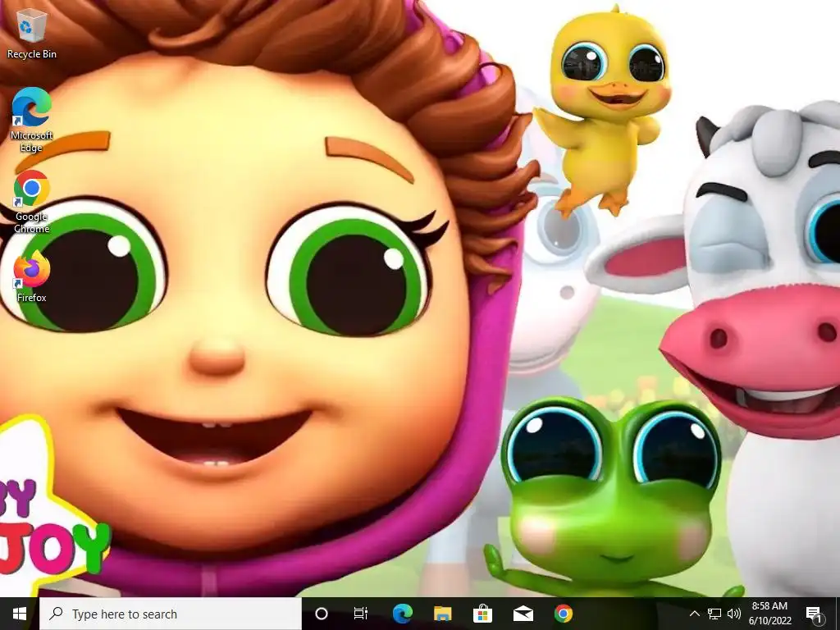
Task: Open Task View on the taskbar
Action: (361, 614)
